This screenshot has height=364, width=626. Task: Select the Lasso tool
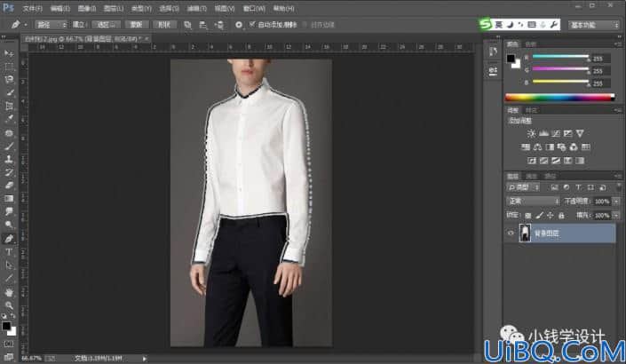pyautogui.click(x=9, y=79)
